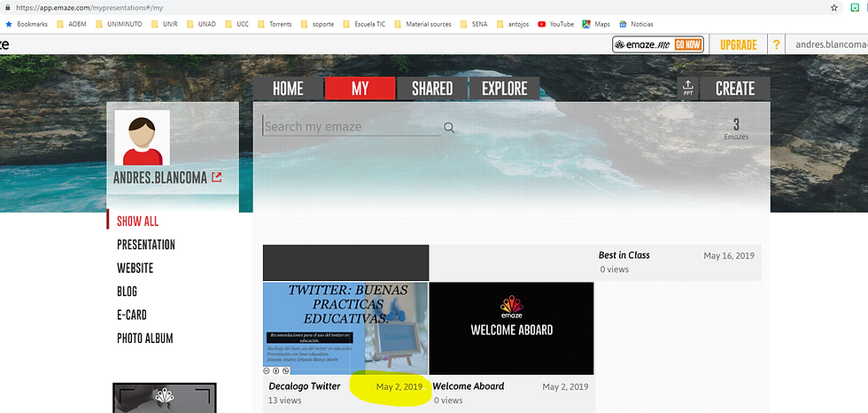
Task: Open the Bookmarks star shortcut
Action: coord(27,24)
